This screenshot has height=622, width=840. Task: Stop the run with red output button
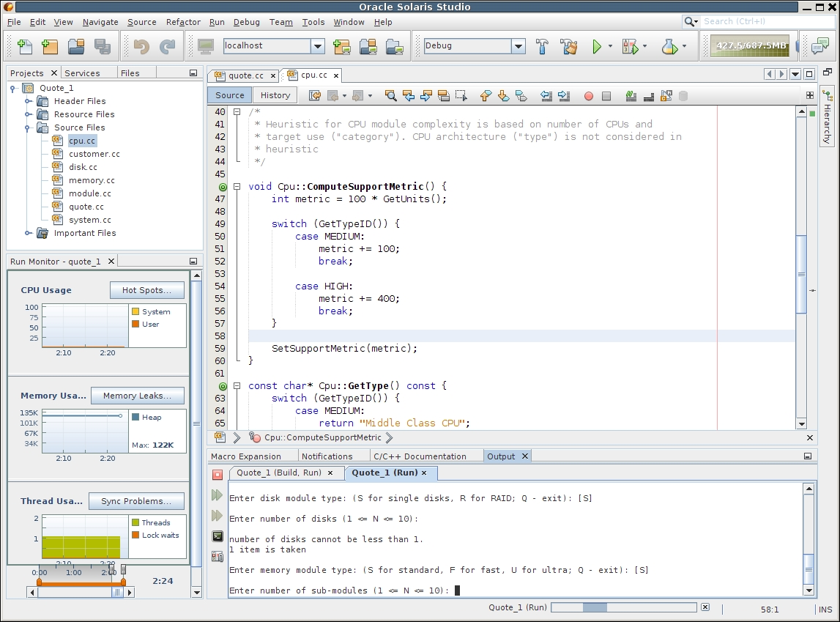[218, 475]
